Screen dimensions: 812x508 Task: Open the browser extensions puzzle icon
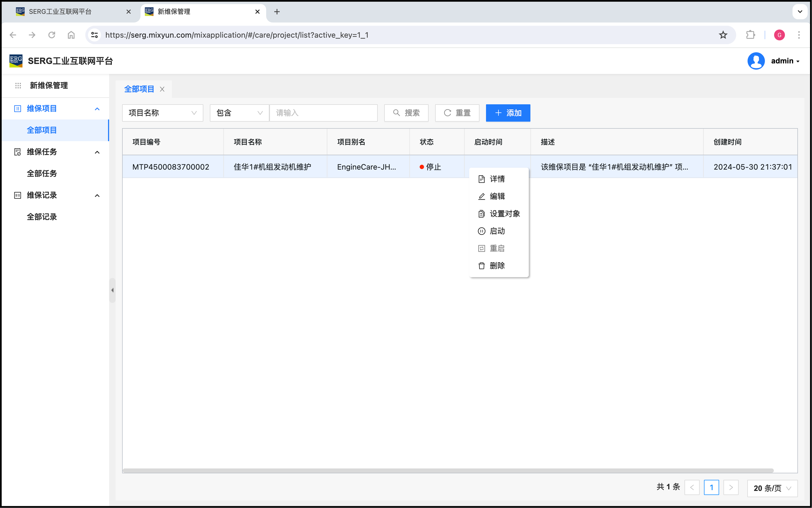click(x=750, y=35)
